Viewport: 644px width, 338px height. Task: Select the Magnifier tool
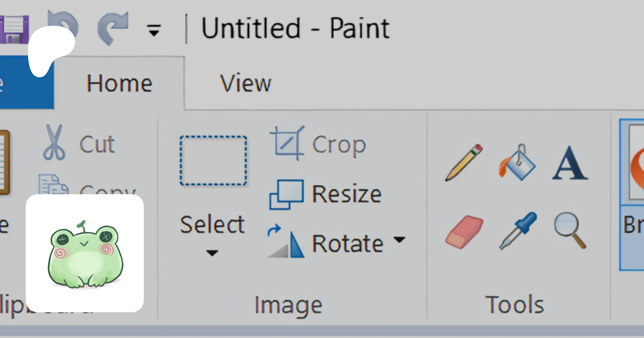pos(570,230)
